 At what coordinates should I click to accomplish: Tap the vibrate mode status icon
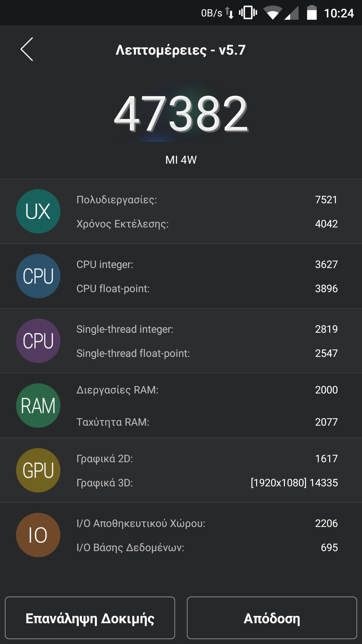coord(248,13)
